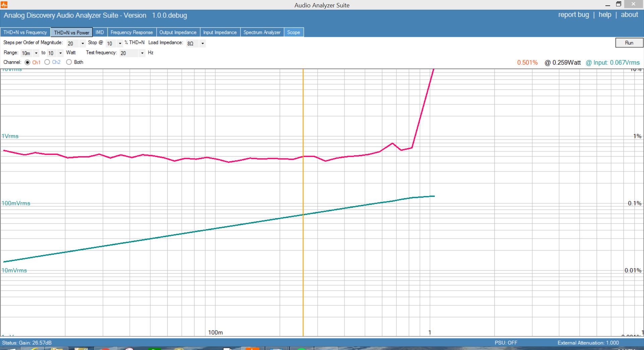Open the about link

(x=629, y=15)
